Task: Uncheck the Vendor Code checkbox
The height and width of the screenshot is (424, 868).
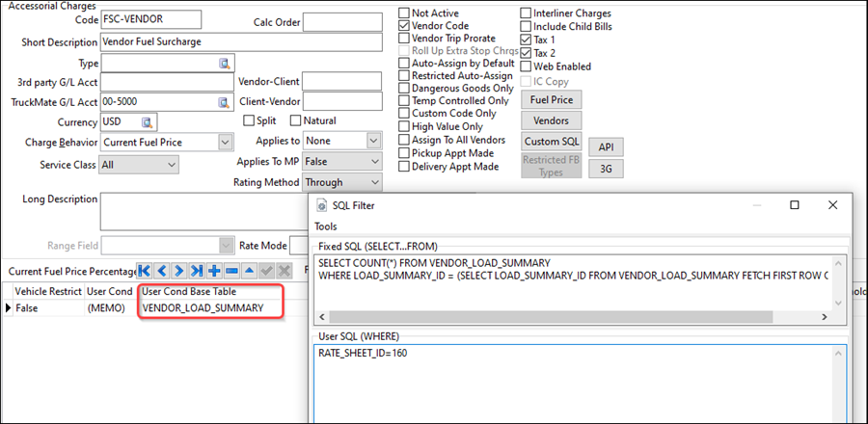Action: (405, 25)
